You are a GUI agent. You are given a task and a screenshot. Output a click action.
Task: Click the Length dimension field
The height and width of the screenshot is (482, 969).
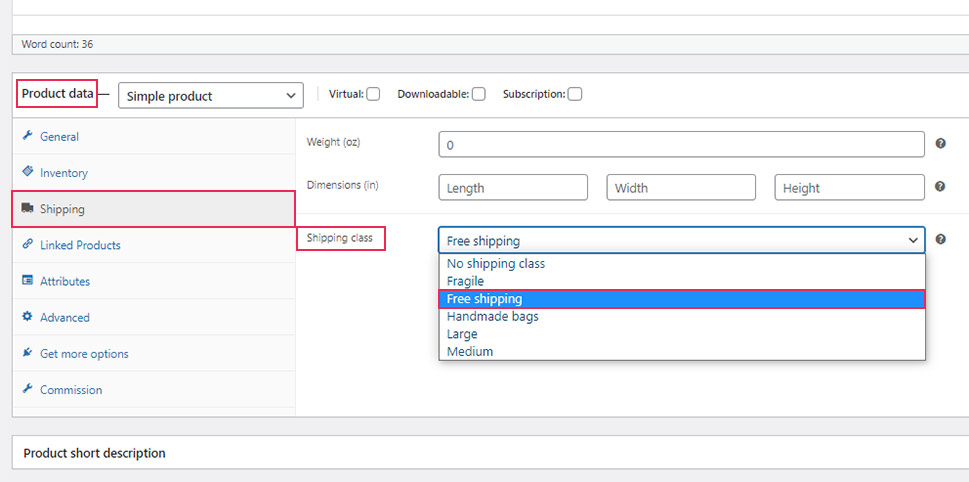(x=513, y=187)
